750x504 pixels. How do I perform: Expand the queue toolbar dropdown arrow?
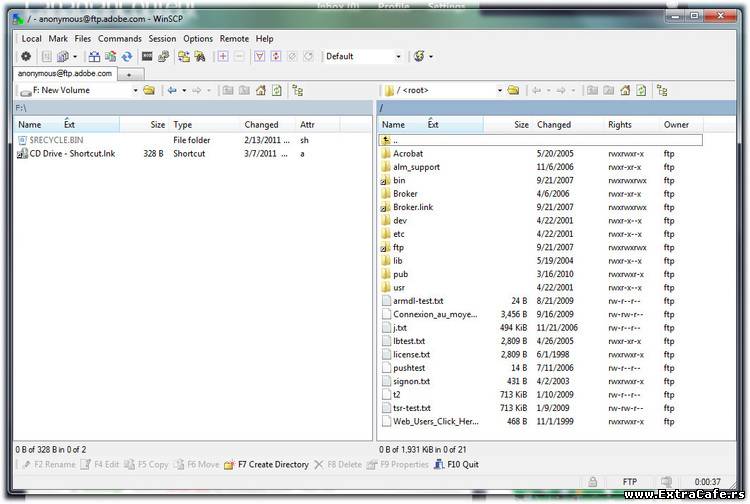pos(75,56)
